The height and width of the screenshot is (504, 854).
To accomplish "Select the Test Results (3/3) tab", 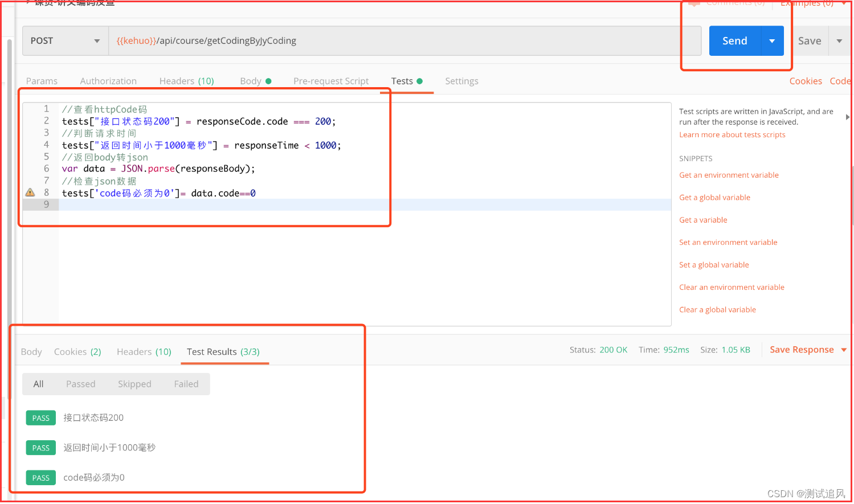I will coord(223,352).
